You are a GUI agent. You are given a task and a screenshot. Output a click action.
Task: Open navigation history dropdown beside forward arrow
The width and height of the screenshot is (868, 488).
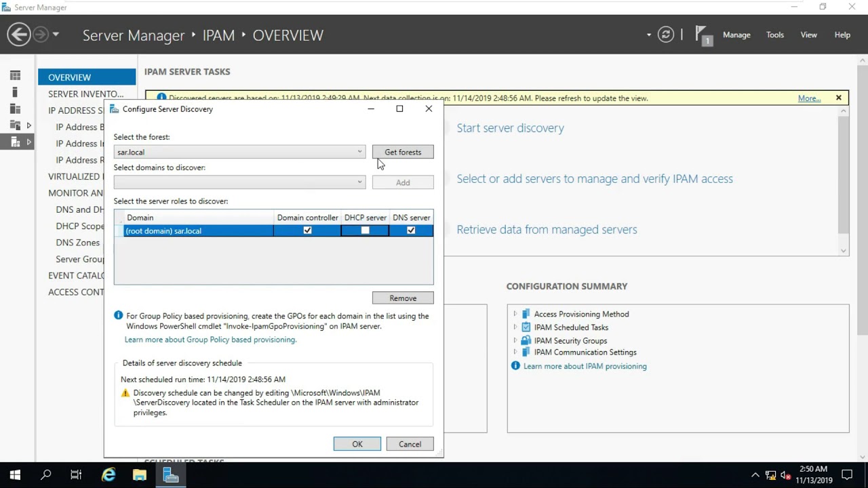pyautogui.click(x=56, y=35)
